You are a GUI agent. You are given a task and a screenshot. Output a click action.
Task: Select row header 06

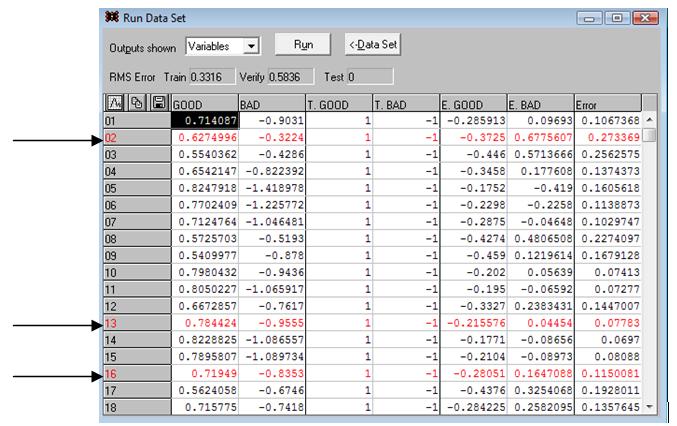tap(137, 205)
